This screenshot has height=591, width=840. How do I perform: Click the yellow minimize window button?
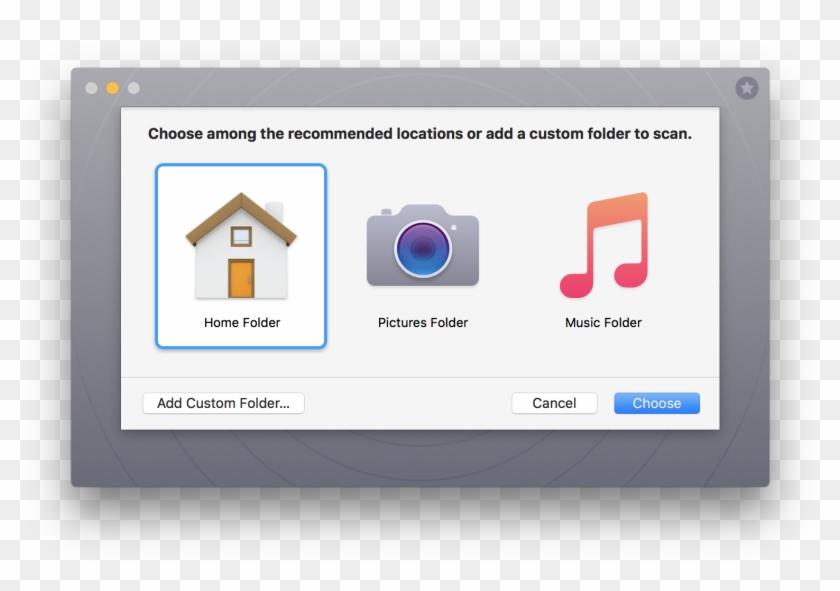point(112,88)
